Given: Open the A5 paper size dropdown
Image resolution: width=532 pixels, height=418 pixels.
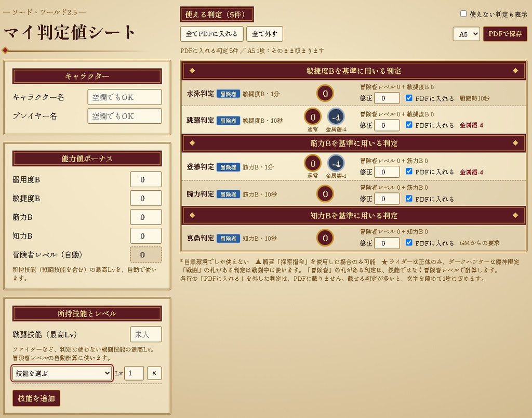Looking at the screenshot, I should pyautogui.click(x=466, y=34).
